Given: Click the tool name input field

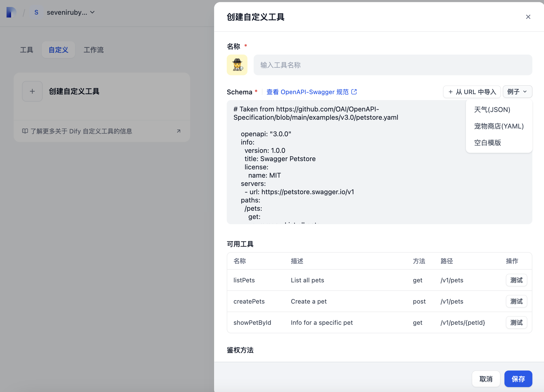Looking at the screenshot, I should pyautogui.click(x=393, y=65).
